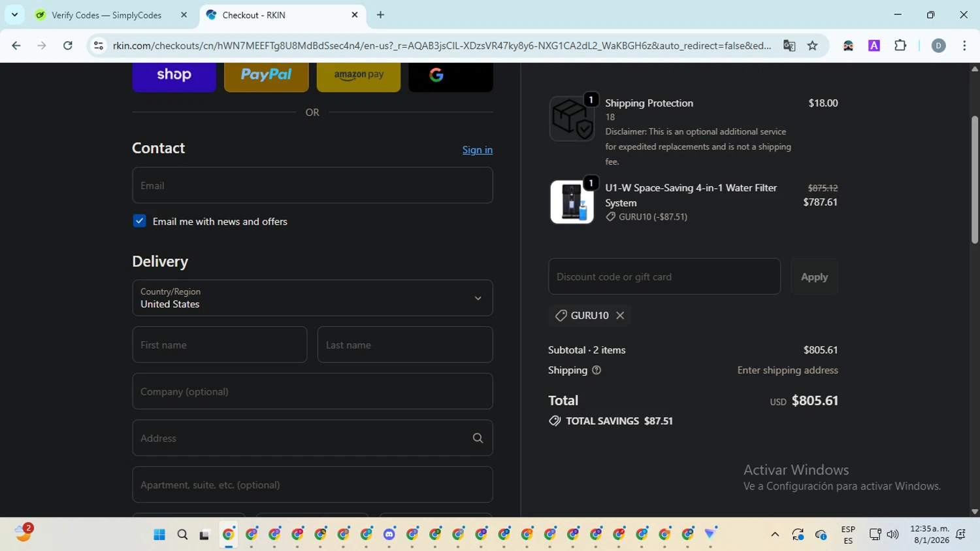This screenshot has height=551, width=980.
Task: Select the Checkout - RKIN tab
Action: [x=281, y=15]
